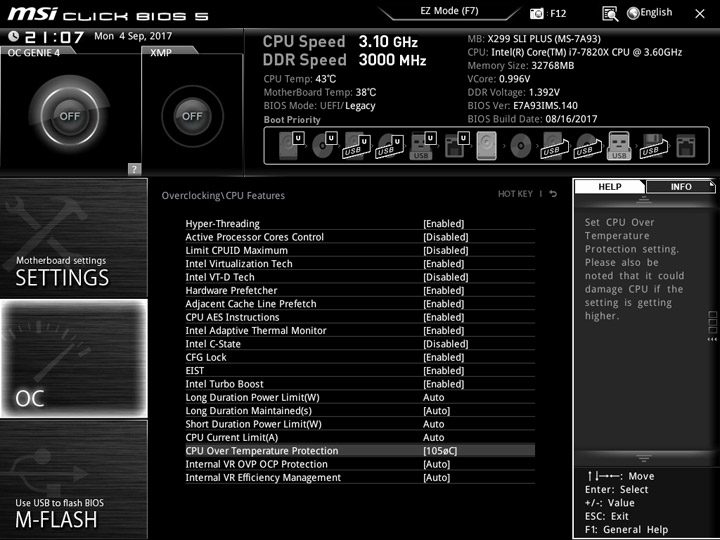The width and height of the screenshot is (720, 540).
Task: Toggle the XMP OFF button
Action: [x=192, y=116]
